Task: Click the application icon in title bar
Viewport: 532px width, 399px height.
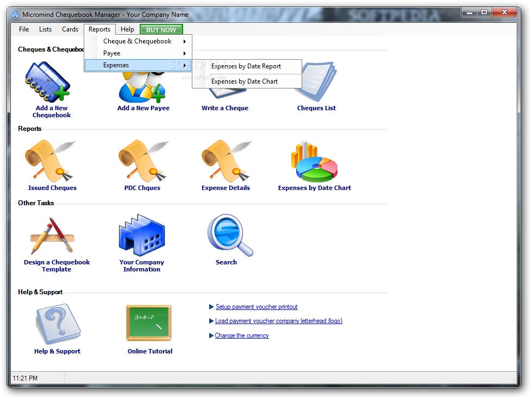Action: pyautogui.click(x=15, y=15)
